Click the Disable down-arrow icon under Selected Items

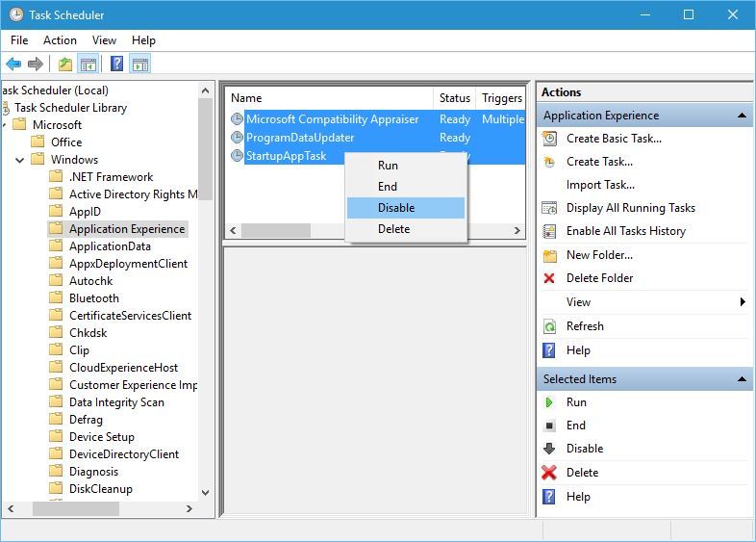pos(549,449)
